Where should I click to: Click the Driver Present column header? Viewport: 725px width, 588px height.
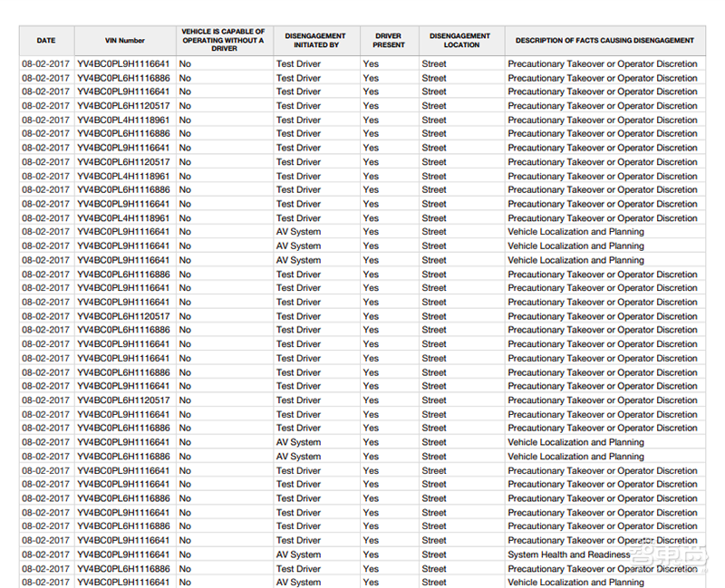point(388,41)
